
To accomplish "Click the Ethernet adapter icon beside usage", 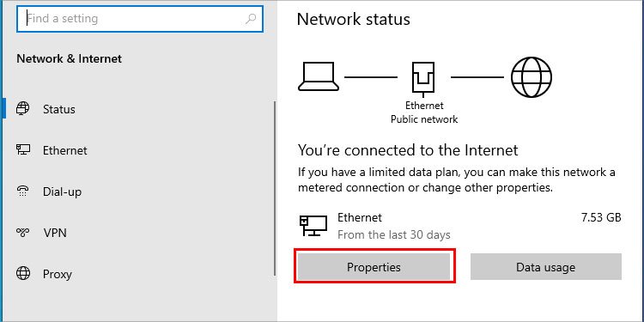I will pos(313,226).
